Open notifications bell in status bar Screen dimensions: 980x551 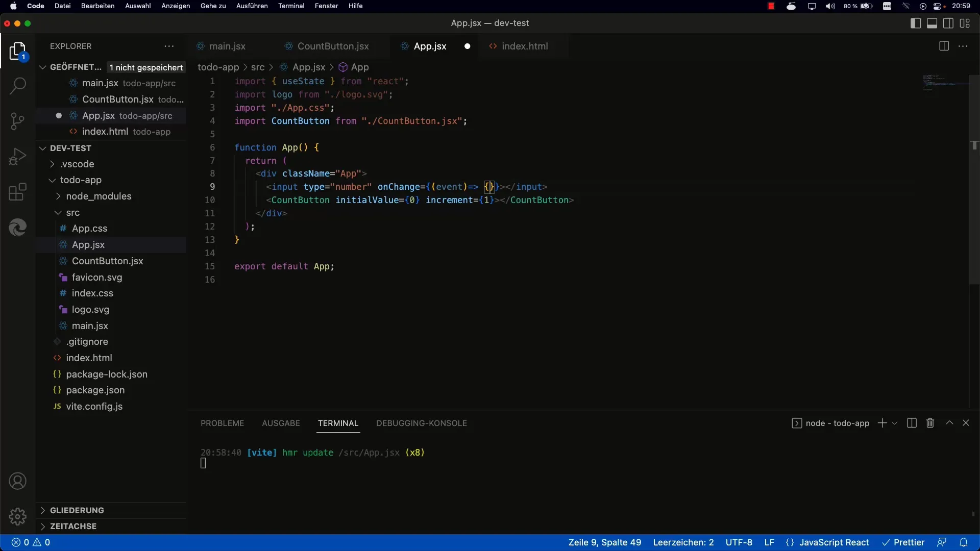pyautogui.click(x=964, y=542)
